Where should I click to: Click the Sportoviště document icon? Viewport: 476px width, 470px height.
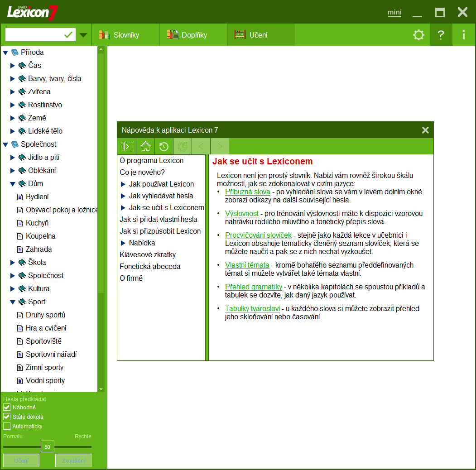point(20,341)
